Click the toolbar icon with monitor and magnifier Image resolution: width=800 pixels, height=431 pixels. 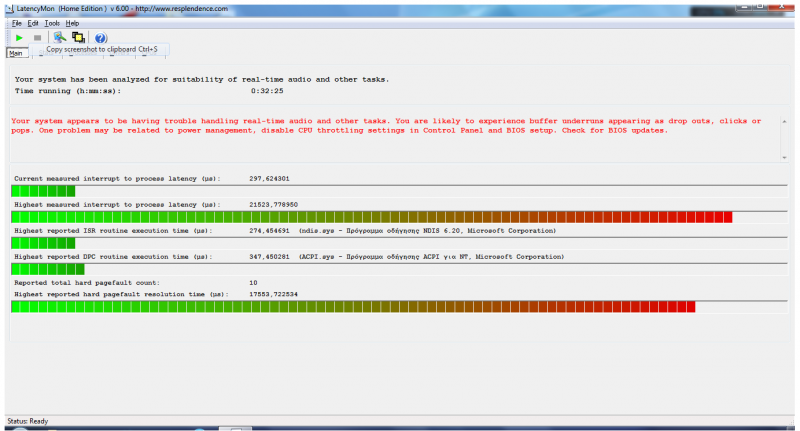(x=59, y=37)
